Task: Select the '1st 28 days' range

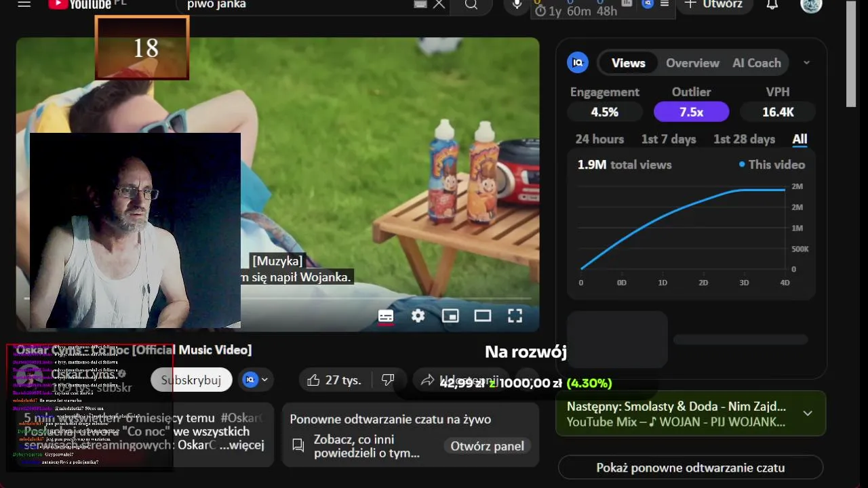Action: [x=744, y=139]
